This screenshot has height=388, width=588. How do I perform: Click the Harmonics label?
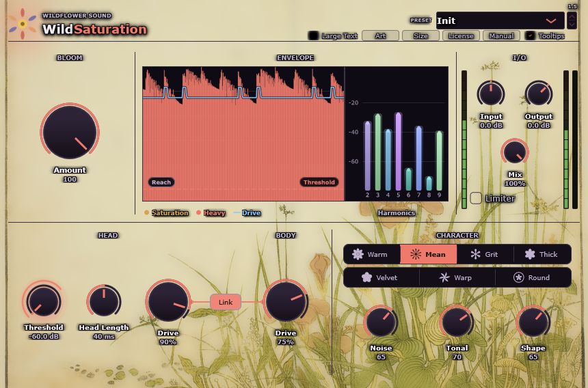(x=397, y=212)
